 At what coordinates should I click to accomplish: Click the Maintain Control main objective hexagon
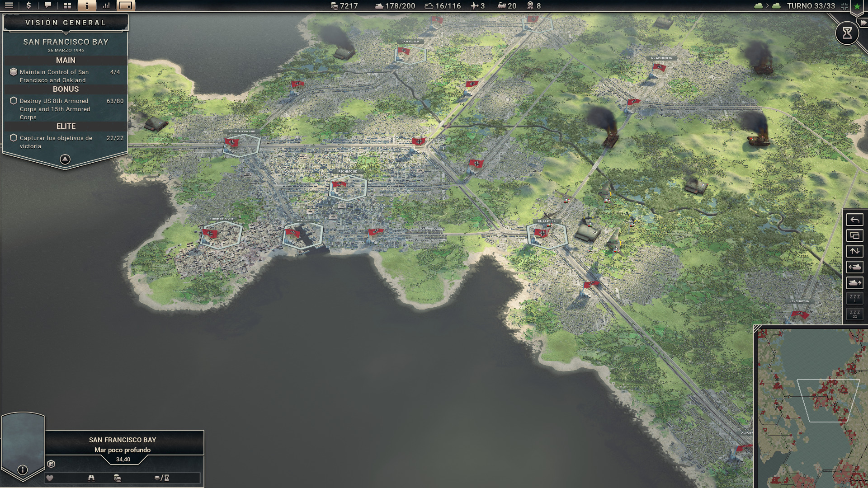[x=14, y=72]
